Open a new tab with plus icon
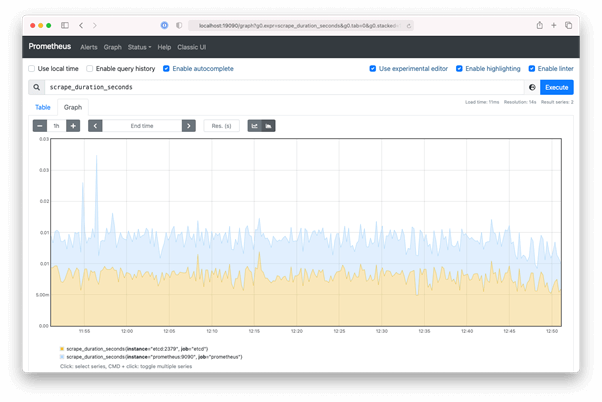 (554, 25)
